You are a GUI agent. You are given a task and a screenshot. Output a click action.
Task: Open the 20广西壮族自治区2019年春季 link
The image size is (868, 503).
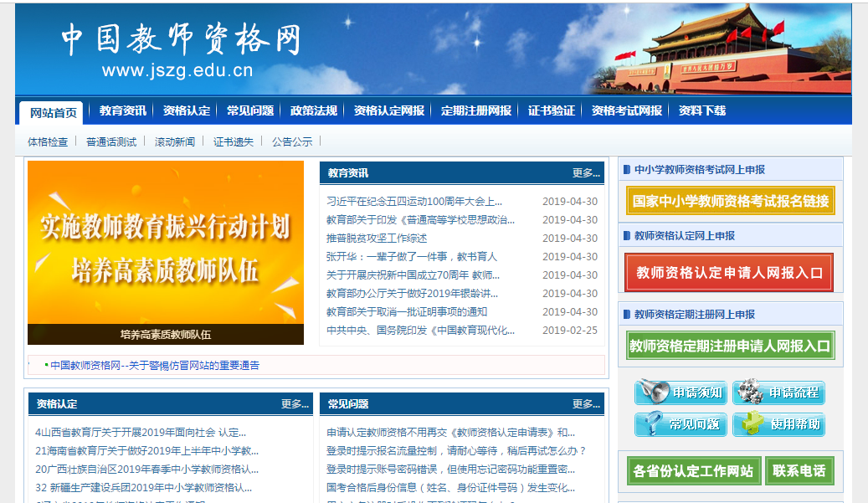pos(146,470)
